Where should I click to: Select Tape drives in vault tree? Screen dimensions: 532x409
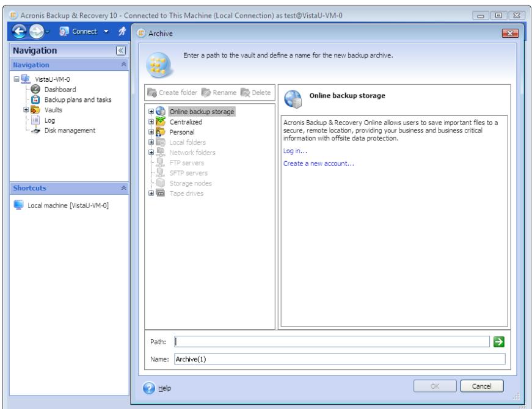(x=186, y=194)
